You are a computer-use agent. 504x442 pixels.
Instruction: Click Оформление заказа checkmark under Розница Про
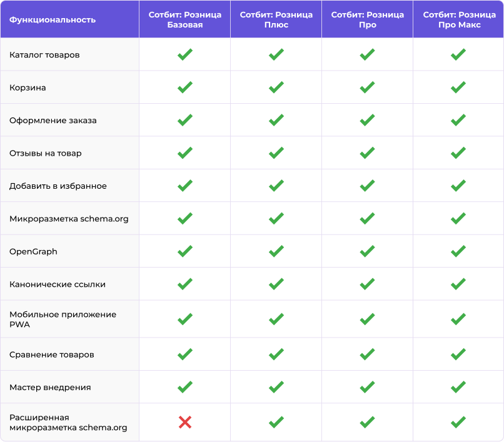[x=368, y=120]
